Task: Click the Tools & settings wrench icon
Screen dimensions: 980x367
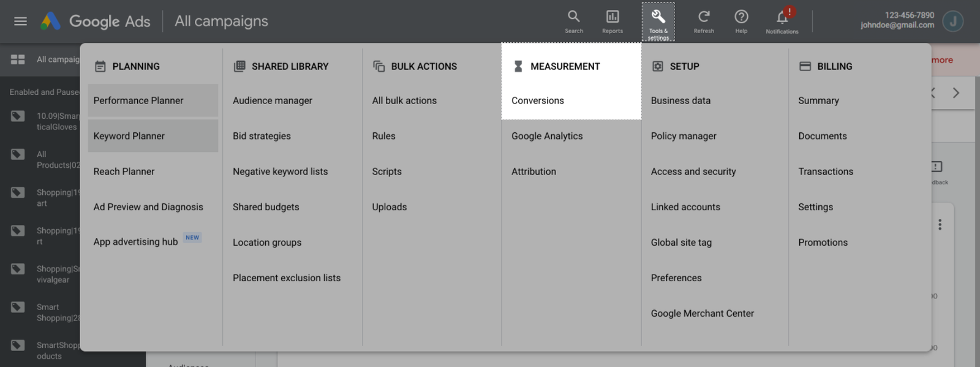Action: 658,17
